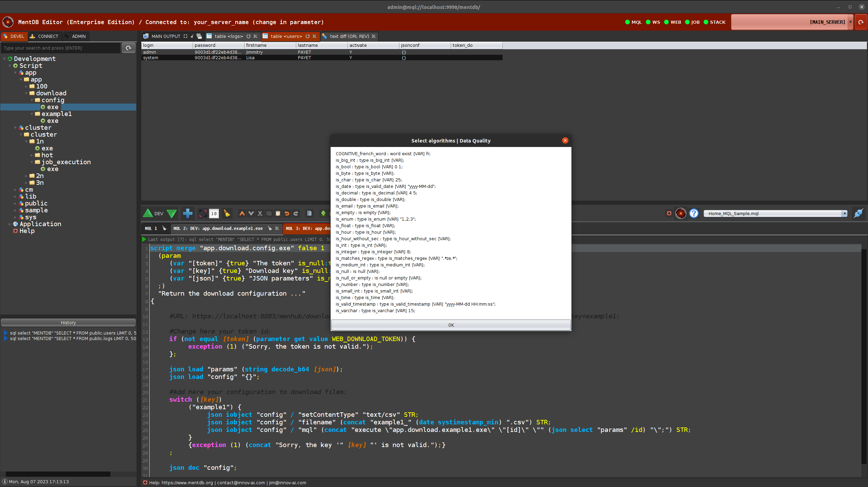Viewport: 868px width, 487px height.
Task: Open the MAIN OUTPUT tab
Action: (166, 36)
